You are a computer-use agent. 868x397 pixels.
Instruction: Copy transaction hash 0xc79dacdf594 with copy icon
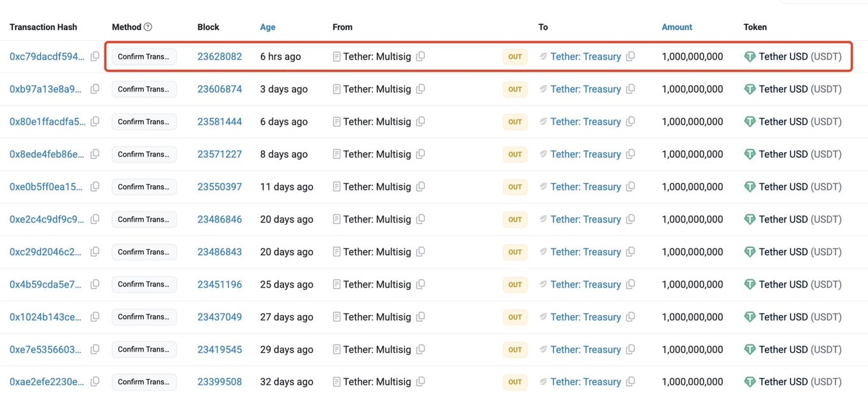pos(95,56)
